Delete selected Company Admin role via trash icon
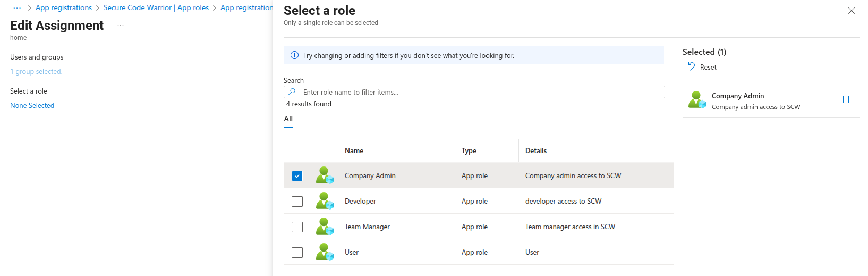The height and width of the screenshot is (276, 868). click(x=846, y=99)
